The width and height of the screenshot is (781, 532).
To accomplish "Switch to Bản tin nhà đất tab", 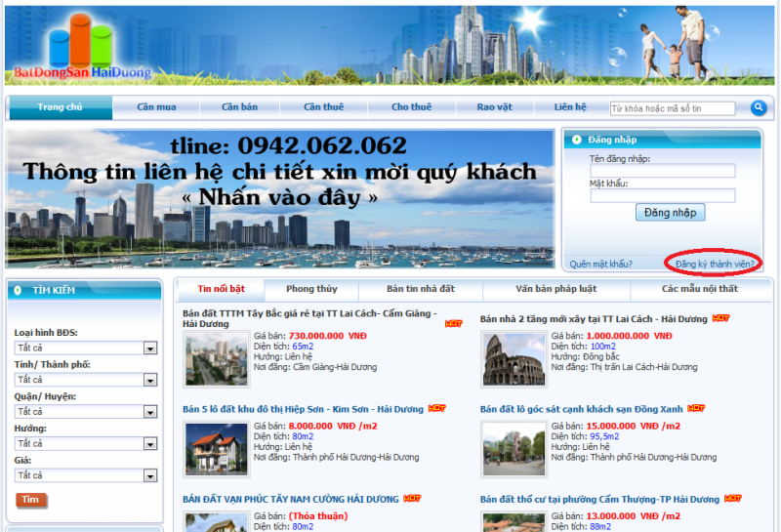I will [421, 289].
